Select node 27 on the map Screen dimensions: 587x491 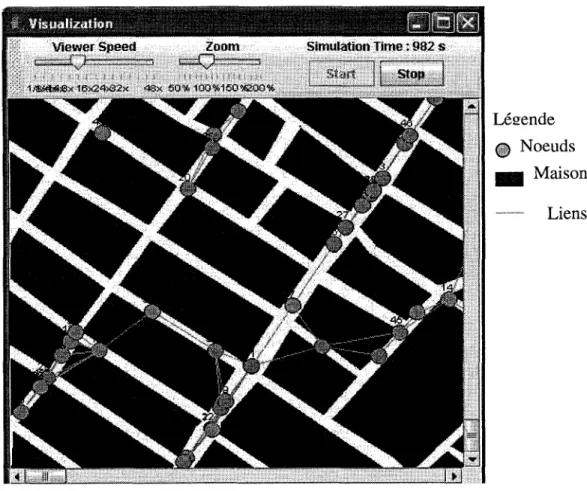coord(345,227)
